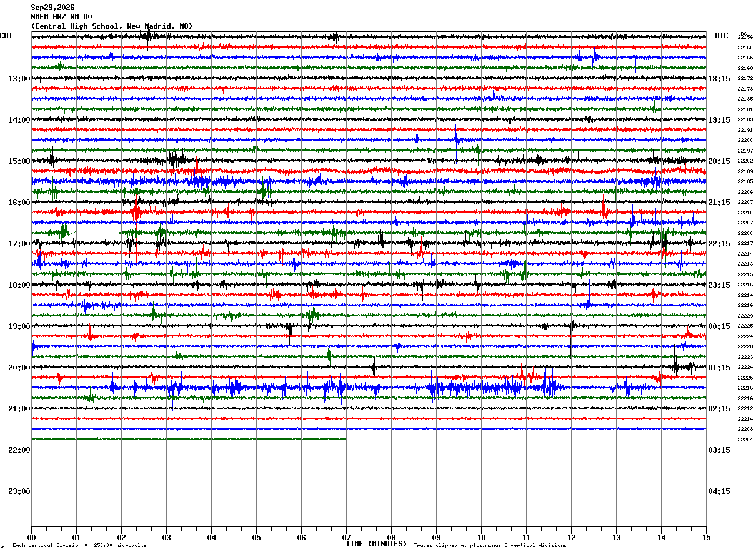Select the CDT timezone label
This screenshot has width=756, height=554.
6,36
